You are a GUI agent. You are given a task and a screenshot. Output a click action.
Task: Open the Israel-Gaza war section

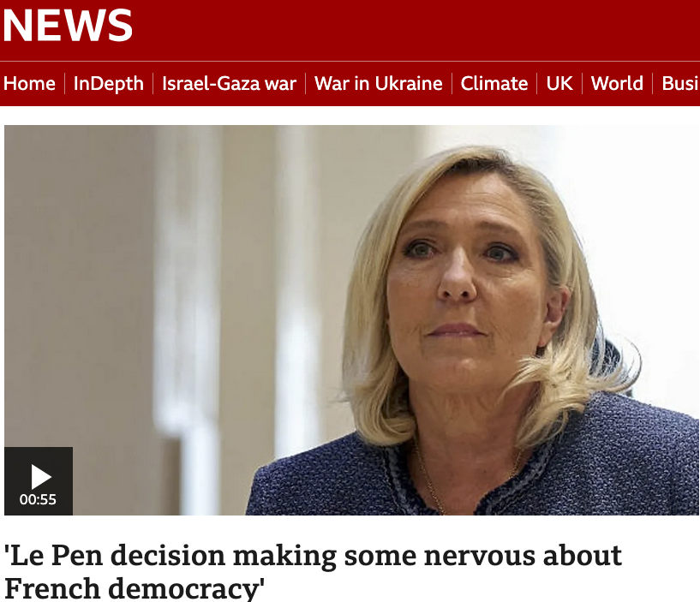pyautogui.click(x=229, y=83)
